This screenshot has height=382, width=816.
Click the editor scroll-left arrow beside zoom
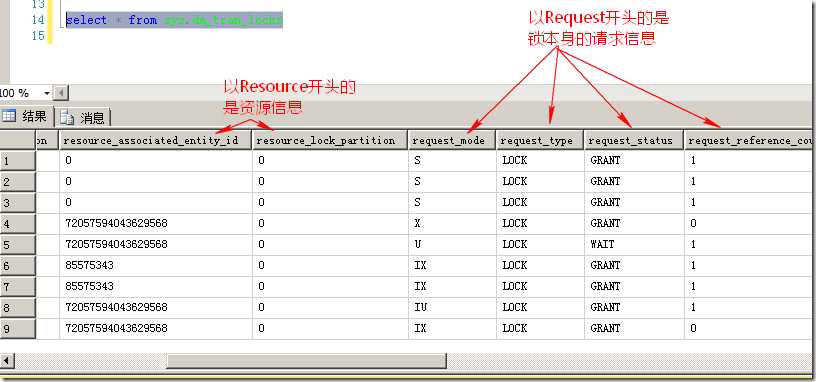(x=61, y=93)
